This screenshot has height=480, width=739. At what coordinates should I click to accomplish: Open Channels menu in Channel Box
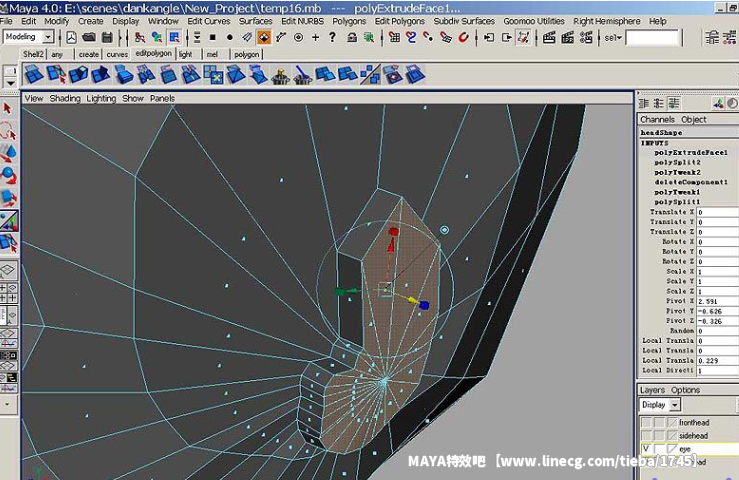[x=657, y=119]
